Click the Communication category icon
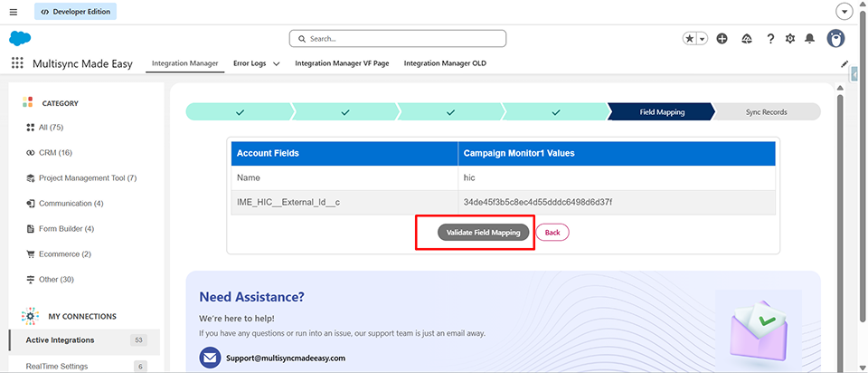This screenshot has height=373, width=868. click(31, 204)
